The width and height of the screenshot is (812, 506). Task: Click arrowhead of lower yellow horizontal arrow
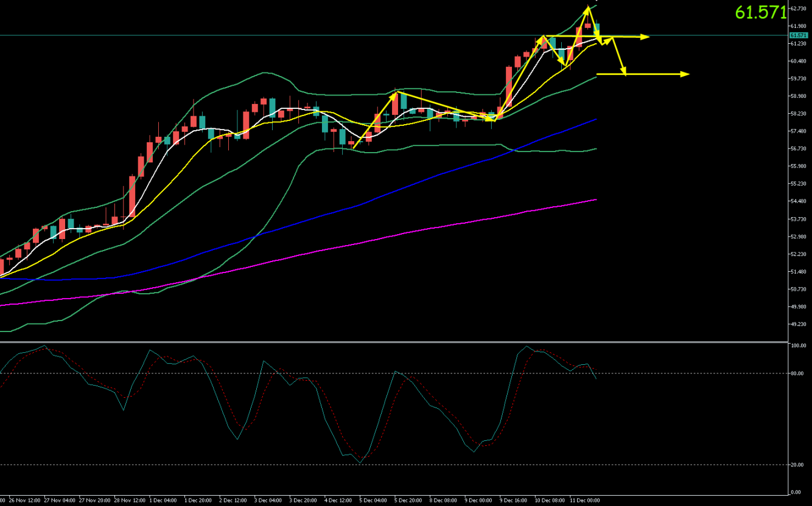(x=685, y=74)
